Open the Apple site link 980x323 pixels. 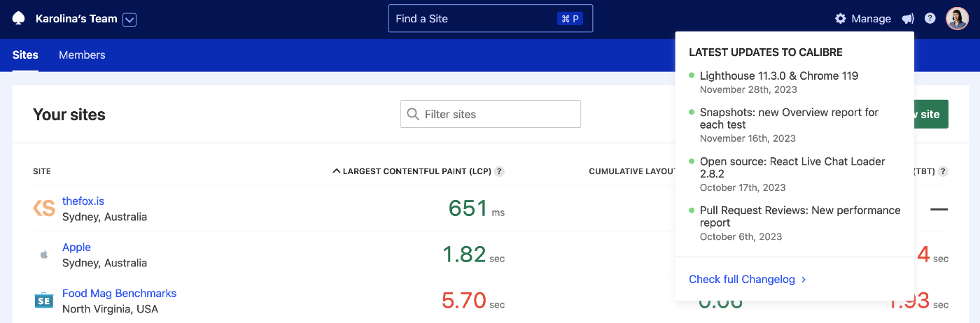[76, 247]
